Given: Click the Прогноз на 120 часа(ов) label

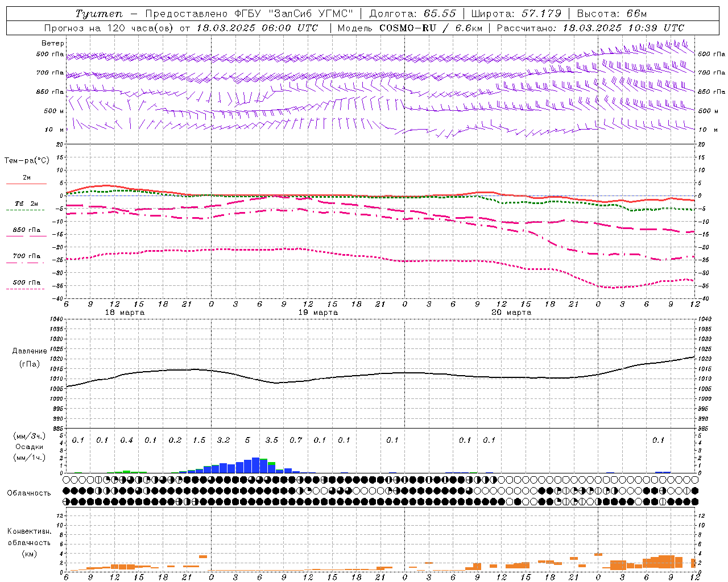Looking at the screenshot, I should pos(109,28).
